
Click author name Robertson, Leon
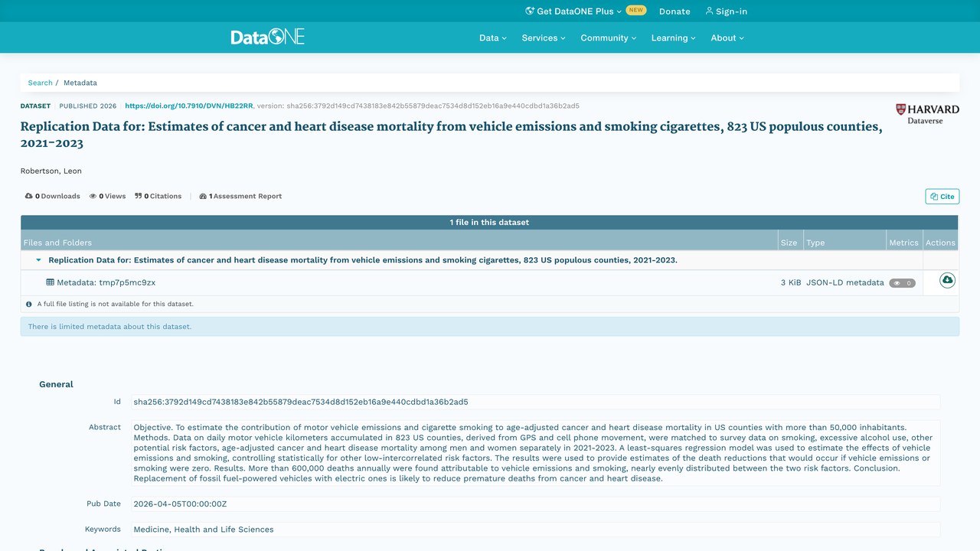point(51,171)
